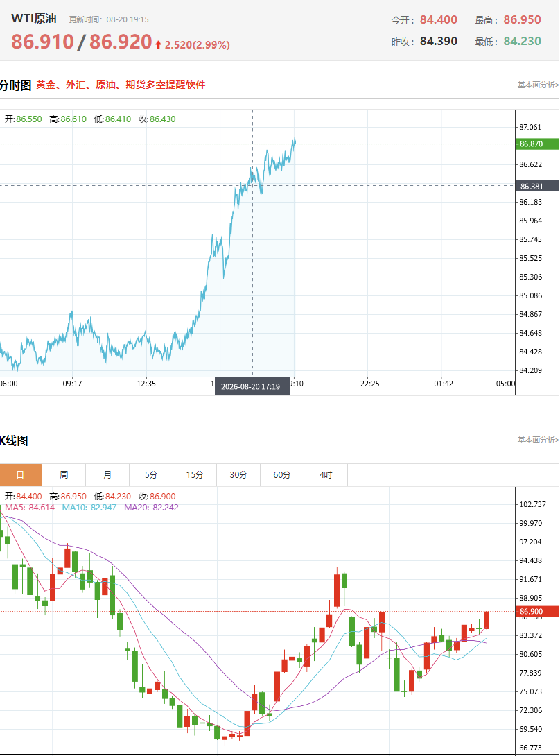Select the weekly 周 chart tab

(64, 475)
